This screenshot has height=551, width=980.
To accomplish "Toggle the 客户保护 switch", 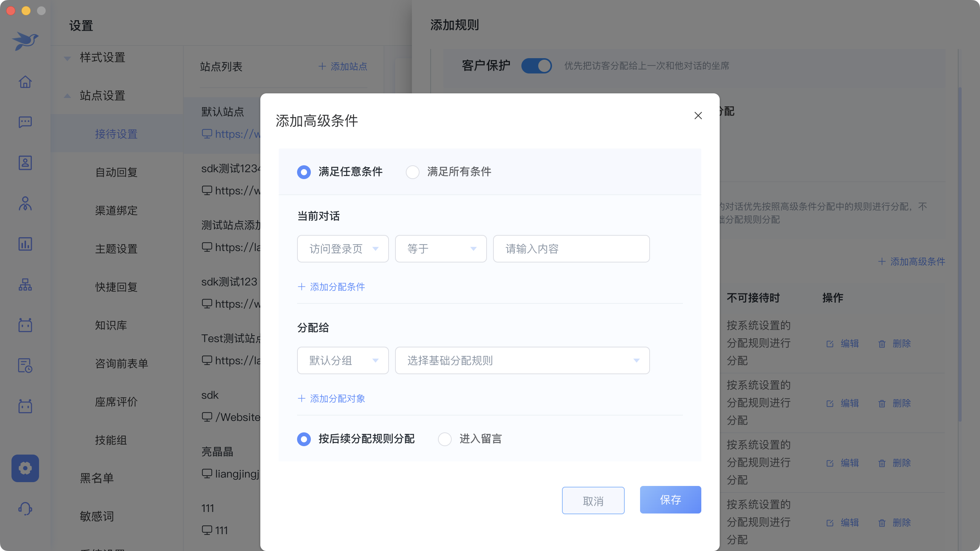I will 536,66.
